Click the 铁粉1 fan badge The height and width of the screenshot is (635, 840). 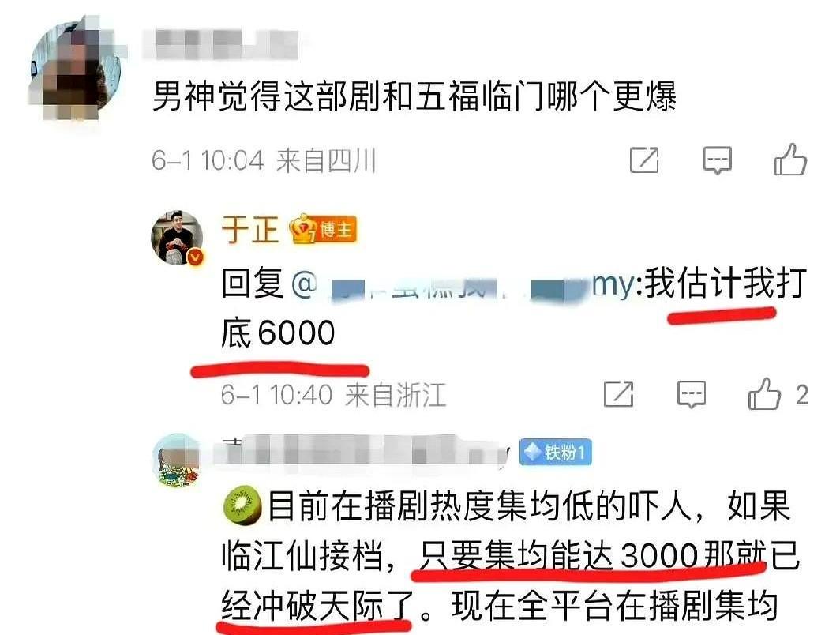pos(556,453)
